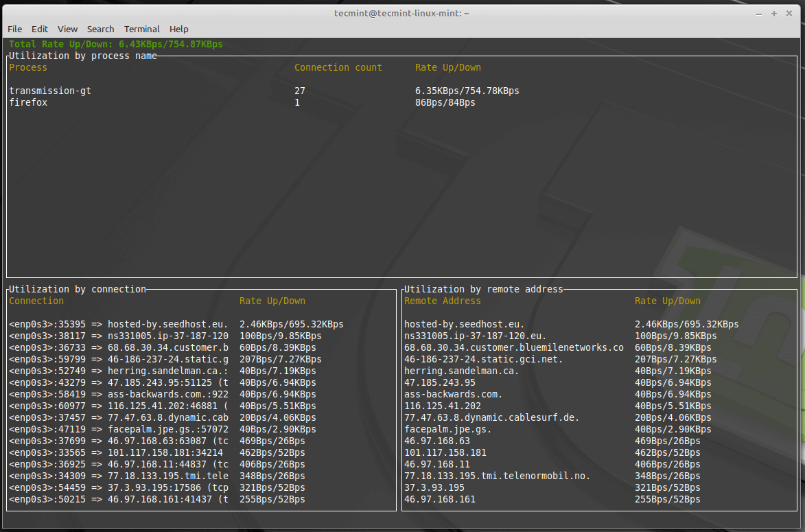
Task: Select the 77.18.133.195.tmi.telenormobil.no remote address
Action: point(495,476)
